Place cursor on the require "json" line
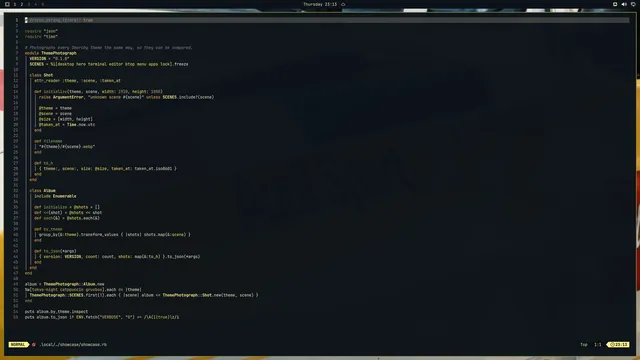The width and height of the screenshot is (640, 360). (x=41, y=31)
